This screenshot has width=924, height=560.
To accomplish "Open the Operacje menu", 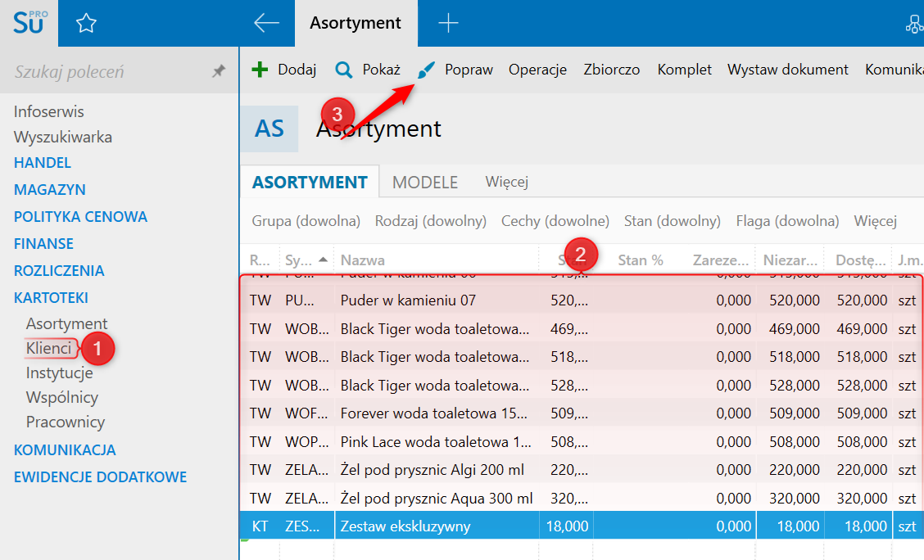I will coord(537,70).
